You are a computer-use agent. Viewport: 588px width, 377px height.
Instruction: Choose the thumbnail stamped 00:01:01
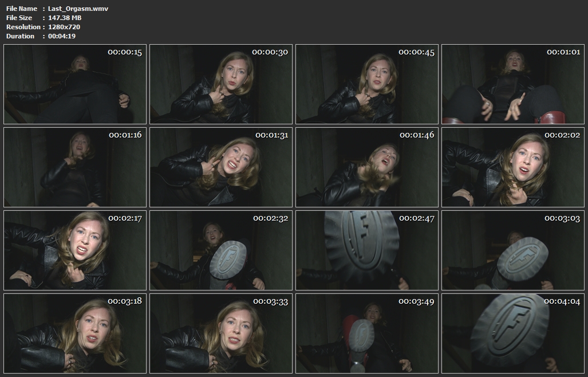[513, 84]
